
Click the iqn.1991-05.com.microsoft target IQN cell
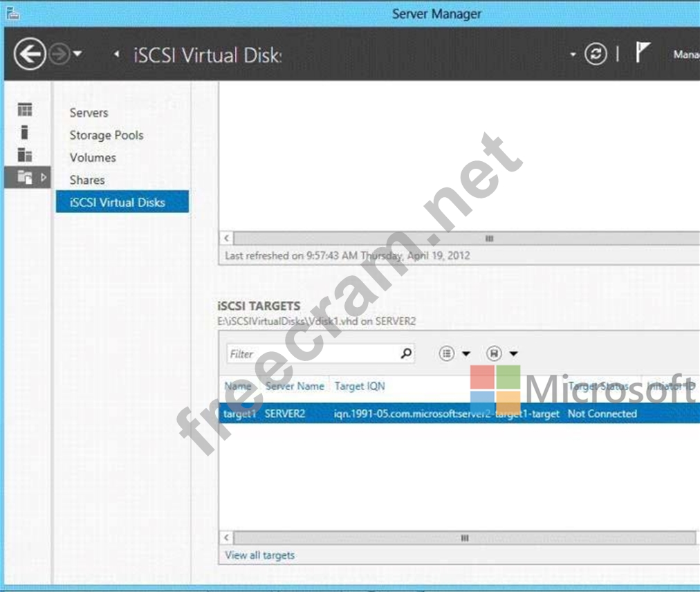(446, 414)
